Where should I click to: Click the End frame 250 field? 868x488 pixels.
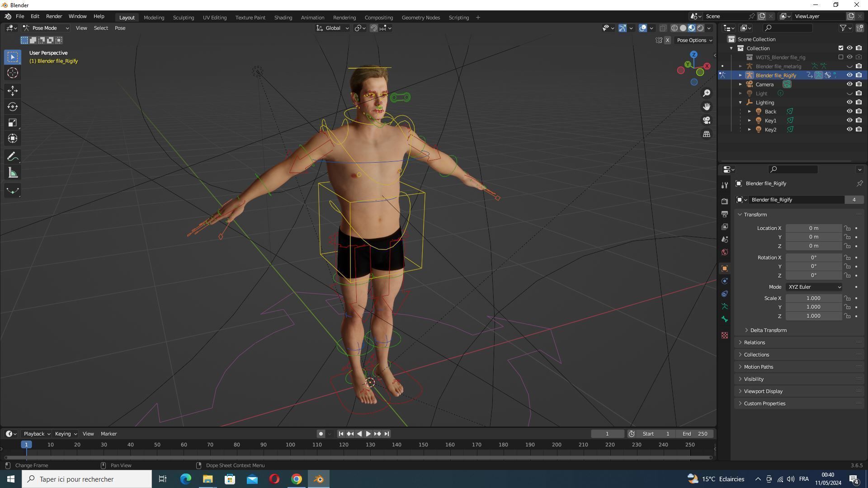[696, 434]
